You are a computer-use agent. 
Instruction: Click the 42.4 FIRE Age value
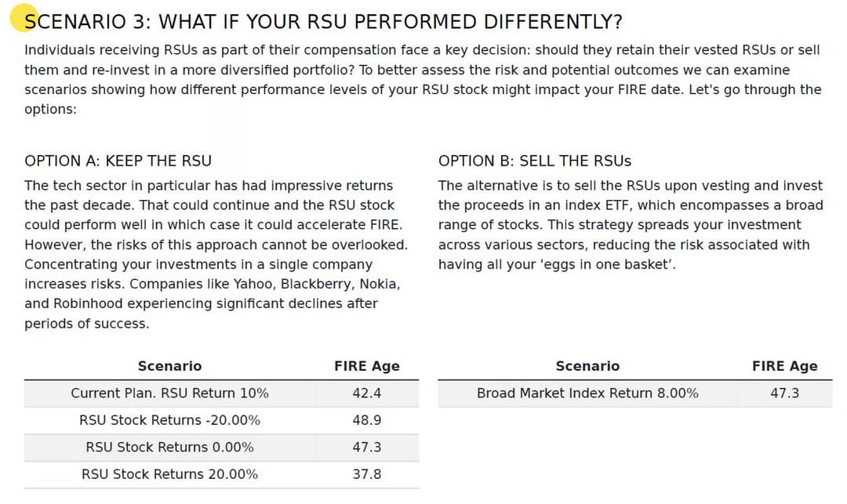[x=366, y=393]
